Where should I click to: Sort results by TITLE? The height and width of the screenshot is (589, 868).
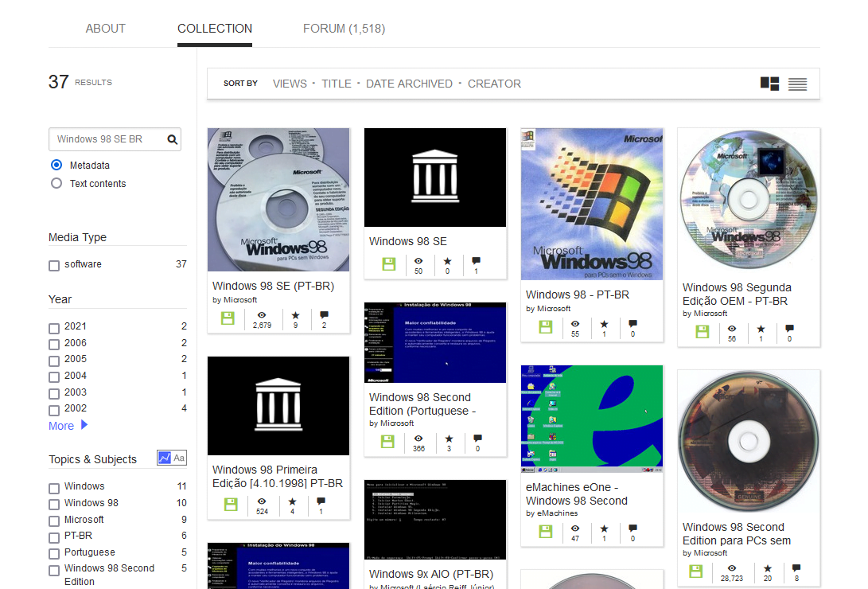click(x=337, y=84)
